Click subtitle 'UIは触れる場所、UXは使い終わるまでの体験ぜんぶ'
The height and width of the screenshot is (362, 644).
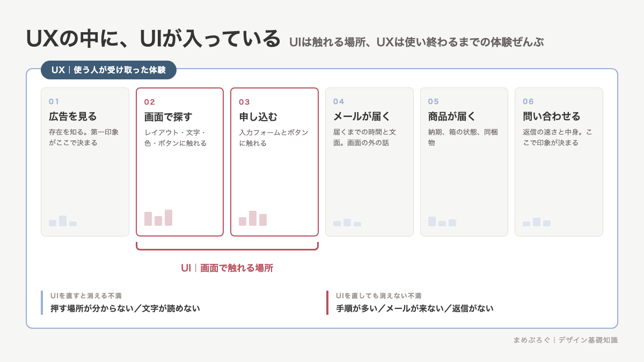(416, 42)
